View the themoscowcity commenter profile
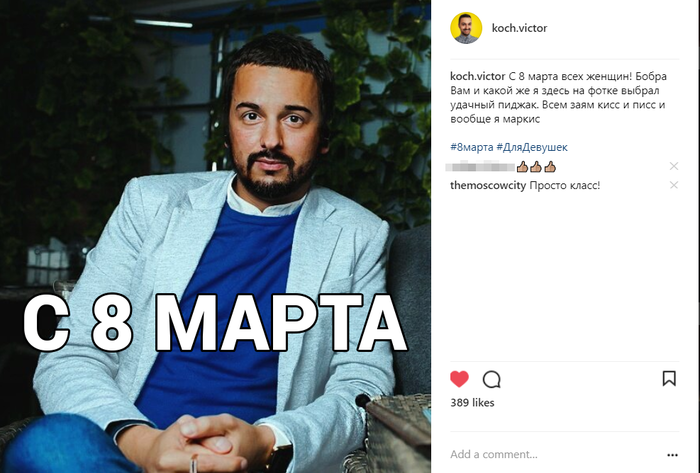The image size is (700, 473). pyautogui.click(x=488, y=185)
